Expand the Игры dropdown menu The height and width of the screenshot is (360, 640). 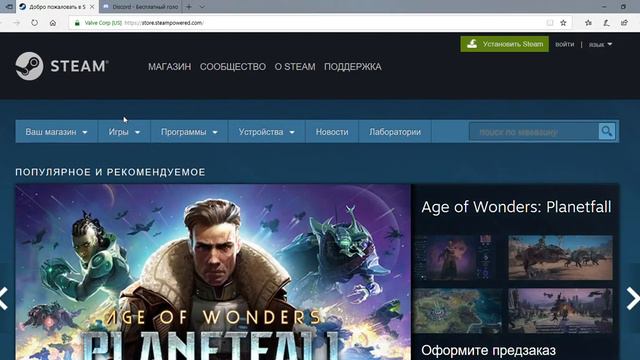[x=124, y=132]
